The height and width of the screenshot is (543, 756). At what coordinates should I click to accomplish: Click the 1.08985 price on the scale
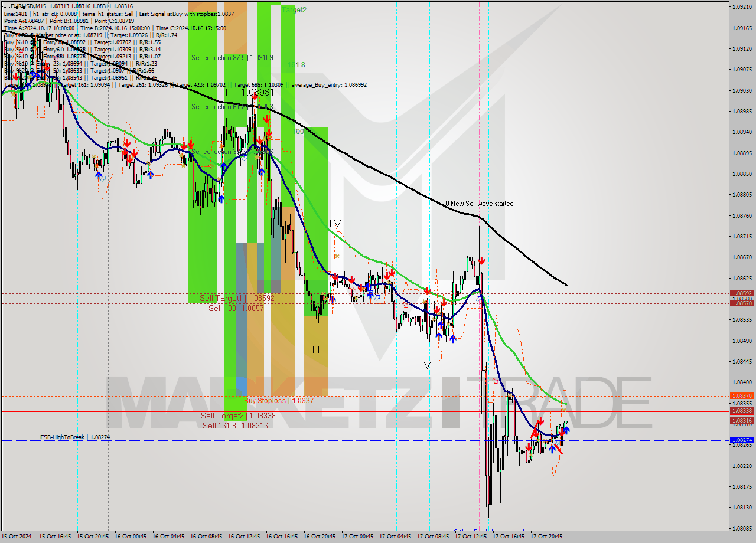coord(742,111)
